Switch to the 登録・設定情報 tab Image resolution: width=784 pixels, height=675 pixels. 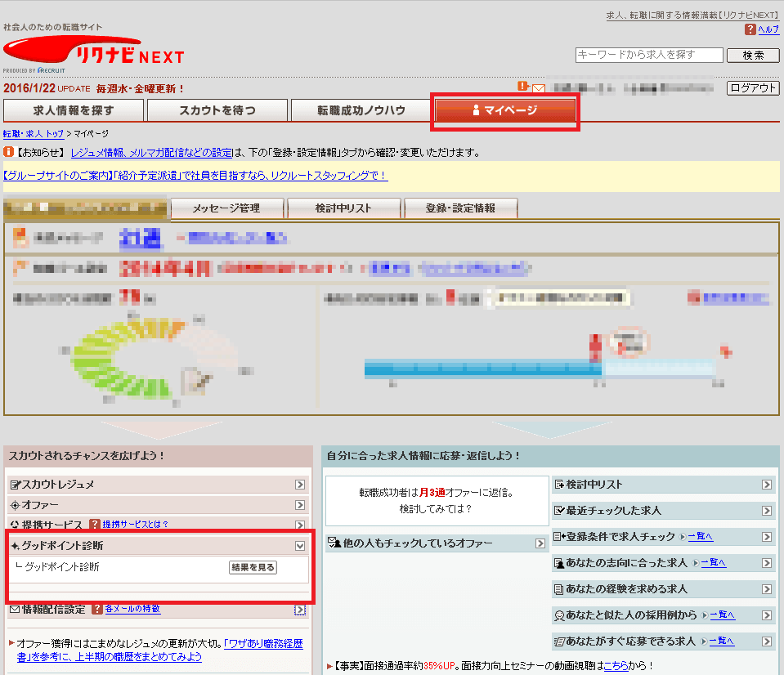(x=460, y=208)
